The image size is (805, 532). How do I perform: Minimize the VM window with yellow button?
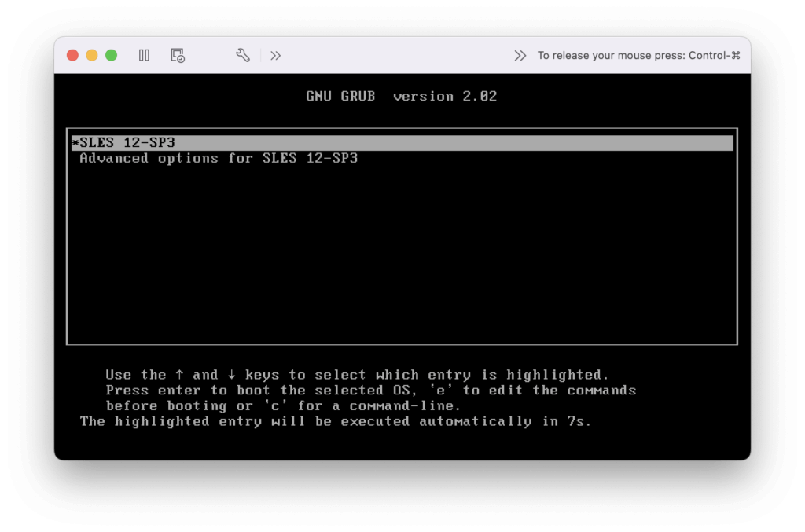point(92,55)
